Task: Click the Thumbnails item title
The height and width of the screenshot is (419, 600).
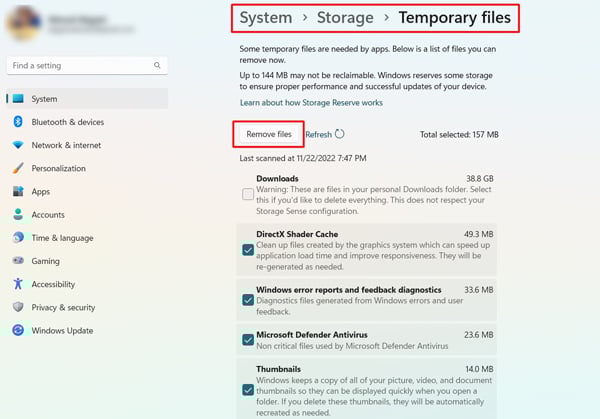Action: [x=279, y=369]
